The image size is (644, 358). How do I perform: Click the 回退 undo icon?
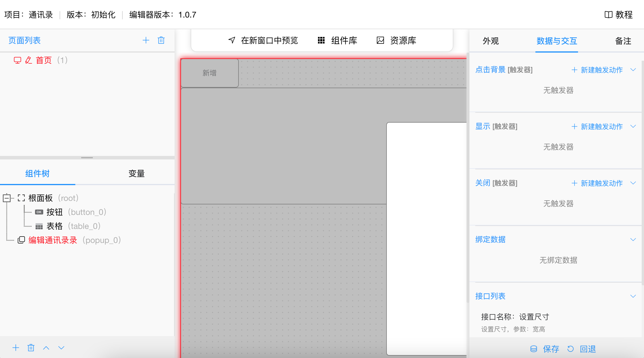(x=570, y=349)
